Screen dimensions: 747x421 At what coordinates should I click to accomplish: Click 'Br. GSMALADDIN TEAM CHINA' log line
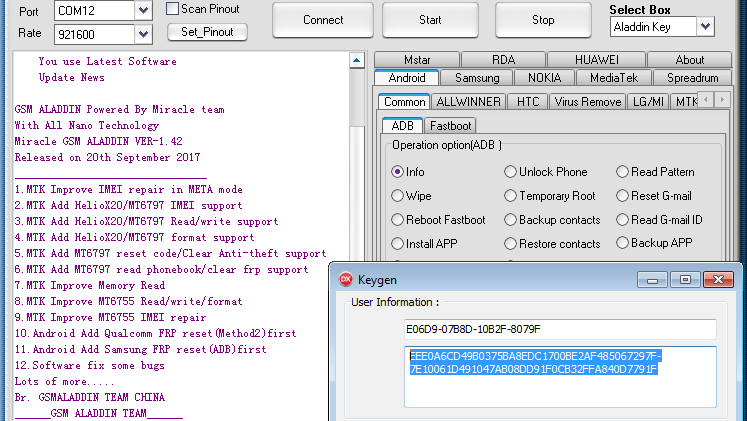[x=90, y=397]
